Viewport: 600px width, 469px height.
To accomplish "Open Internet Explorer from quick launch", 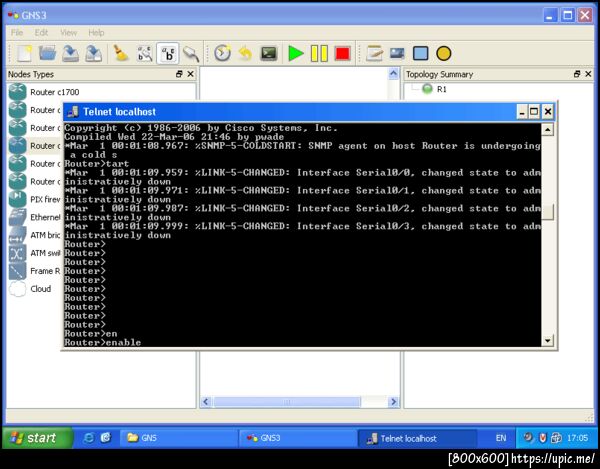I will pyautogui.click(x=88, y=438).
